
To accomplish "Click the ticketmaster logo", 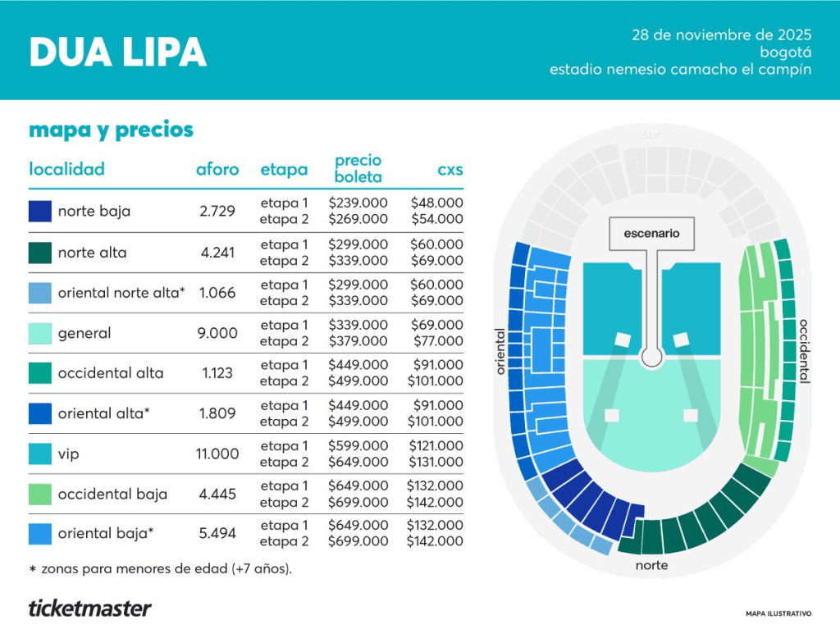I will click(x=90, y=609).
